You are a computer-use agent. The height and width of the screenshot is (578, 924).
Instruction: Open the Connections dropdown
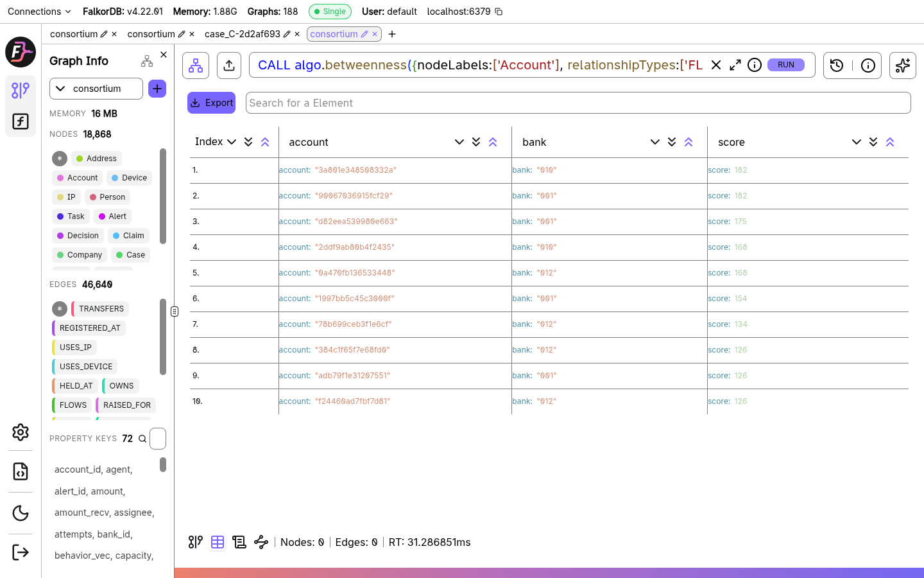[39, 12]
